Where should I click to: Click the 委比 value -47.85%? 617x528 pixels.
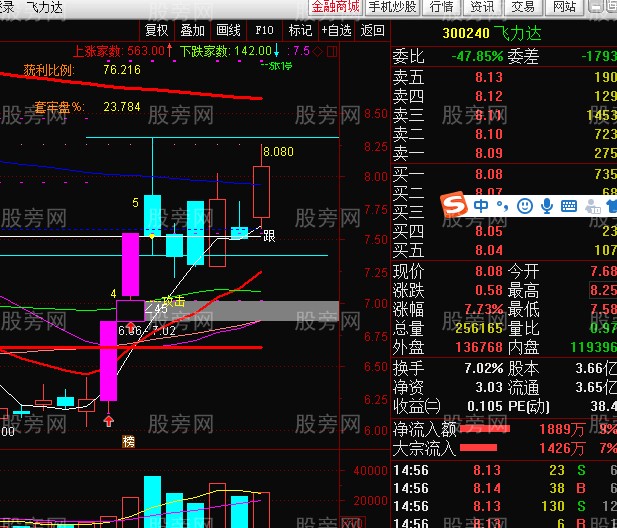[x=477, y=57]
